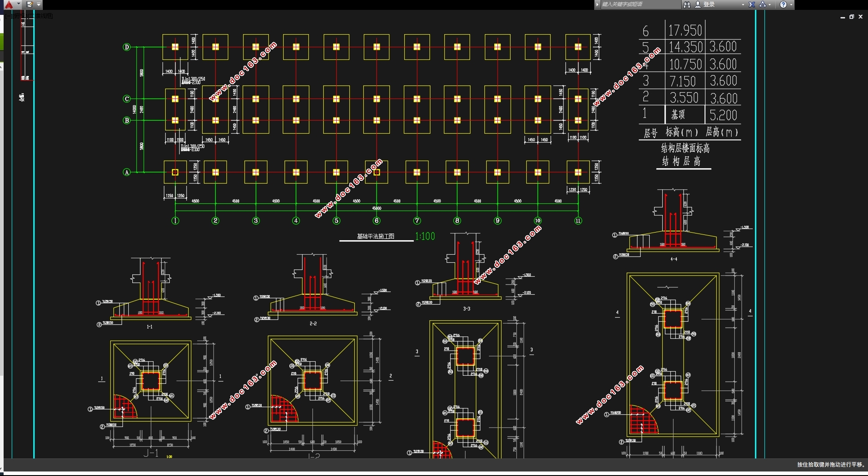868x476 pixels.
Task: Select grid axis bubble B
Action: pyautogui.click(x=127, y=121)
